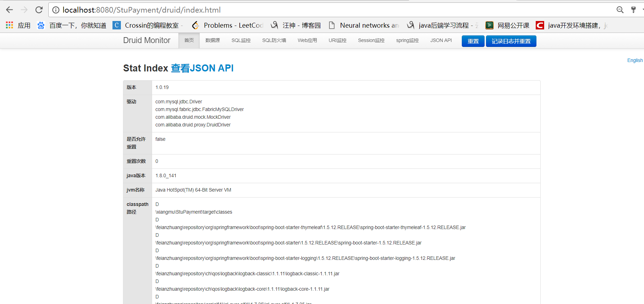This screenshot has height=304, width=644.
Task: Open the zoom magnifier icon in address bar
Action: point(620,10)
